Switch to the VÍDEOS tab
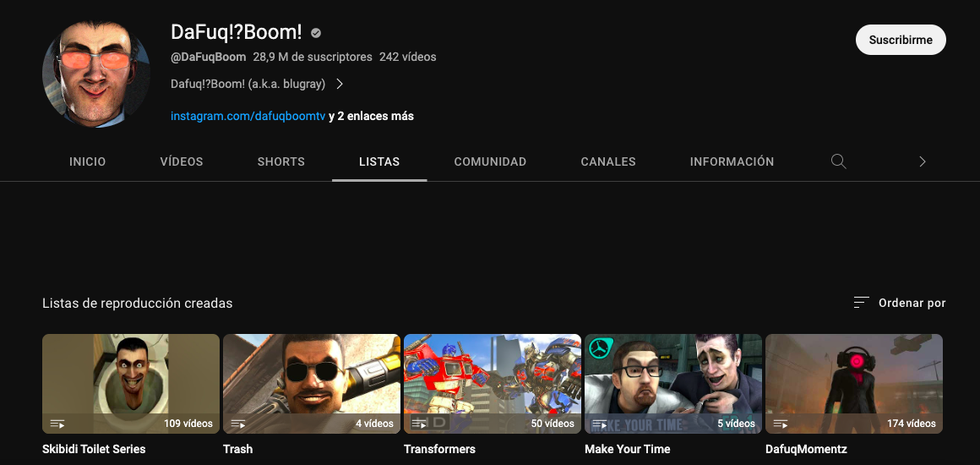The image size is (980, 465). click(x=182, y=161)
